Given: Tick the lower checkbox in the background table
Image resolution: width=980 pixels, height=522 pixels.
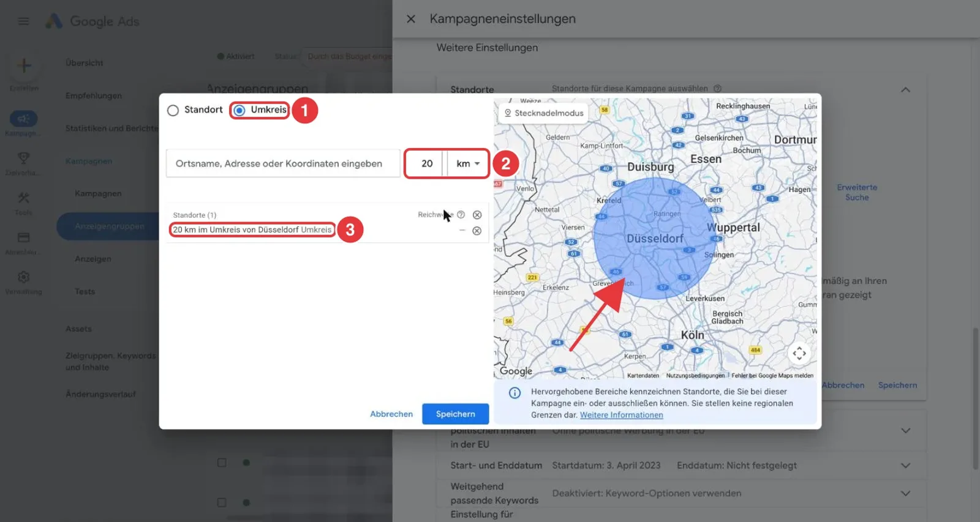Looking at the screenshot, I should click(x=222, y=502).
